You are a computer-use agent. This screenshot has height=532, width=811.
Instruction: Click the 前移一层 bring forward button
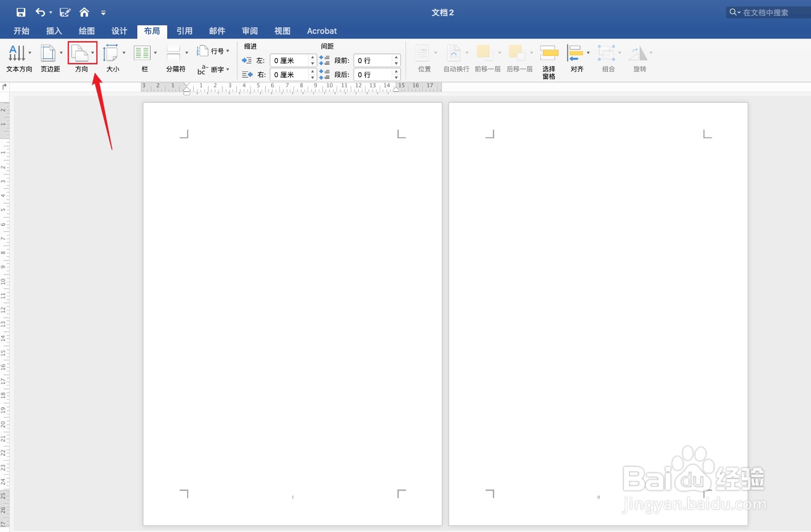(x=488, y=58)
